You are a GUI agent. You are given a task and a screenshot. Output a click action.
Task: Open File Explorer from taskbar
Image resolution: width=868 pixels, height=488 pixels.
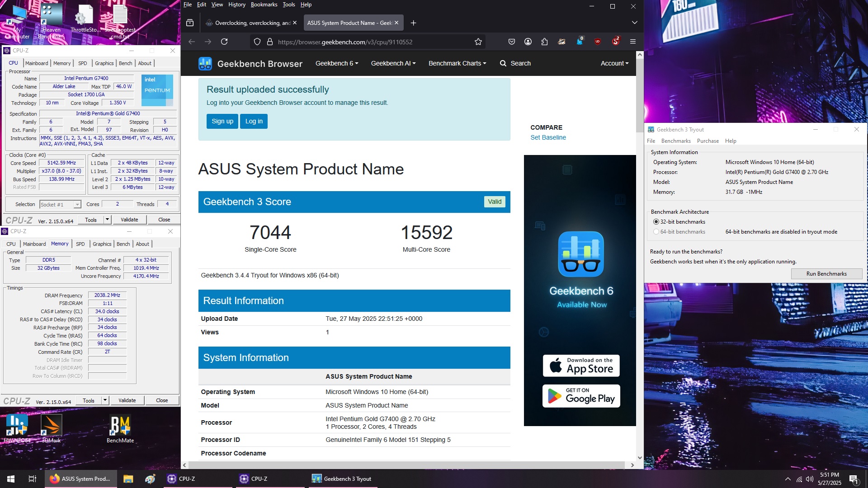tap(128, 479)
